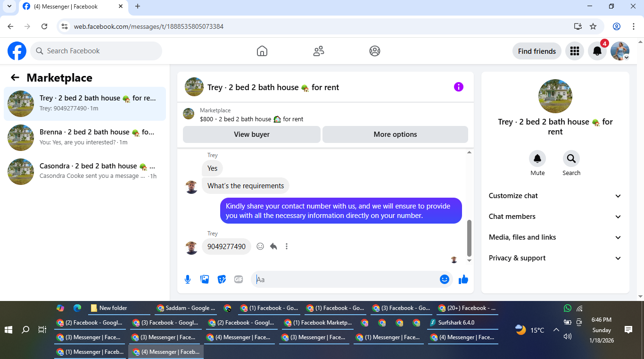
Task: Open Trey's avatar beside 9049277490
Action: pyautogui.click(x=191, y=248)
